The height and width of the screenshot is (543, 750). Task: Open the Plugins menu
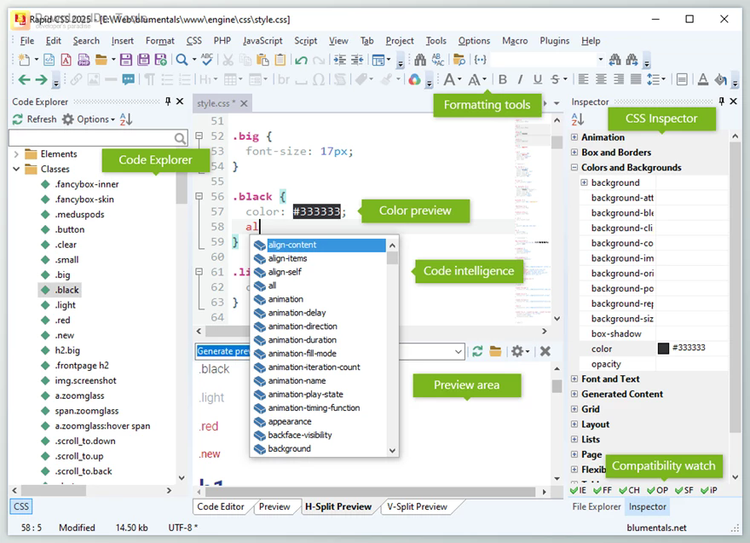tap(554, 41)
